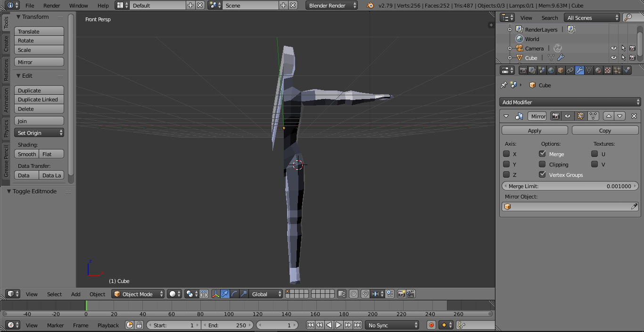Click the snap magnet icon in viewport header
The height and width of the screenshot is (332, 644).
coord(365,294)
